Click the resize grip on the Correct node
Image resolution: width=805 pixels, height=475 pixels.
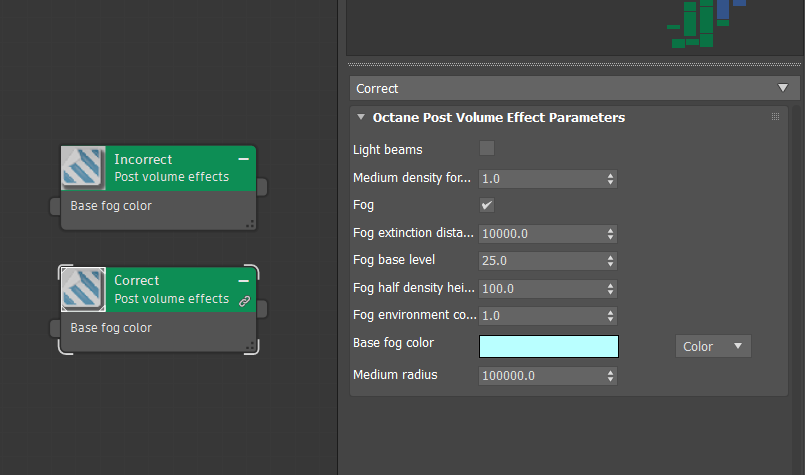coord(250,346)
